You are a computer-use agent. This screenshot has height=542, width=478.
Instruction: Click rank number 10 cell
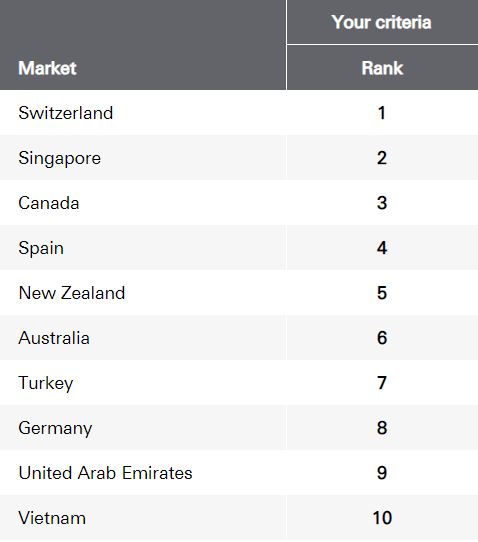[382, 518]
